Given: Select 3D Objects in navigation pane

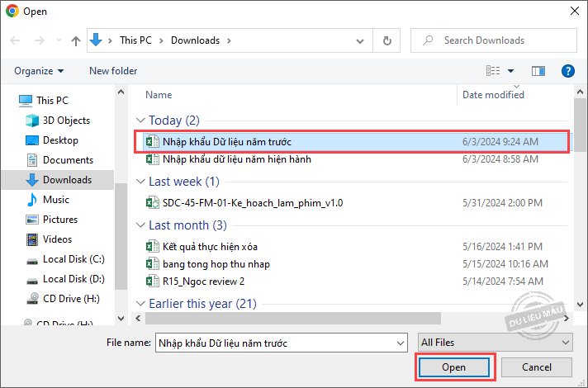Looking at the screenshot, I should pos(66,121).
